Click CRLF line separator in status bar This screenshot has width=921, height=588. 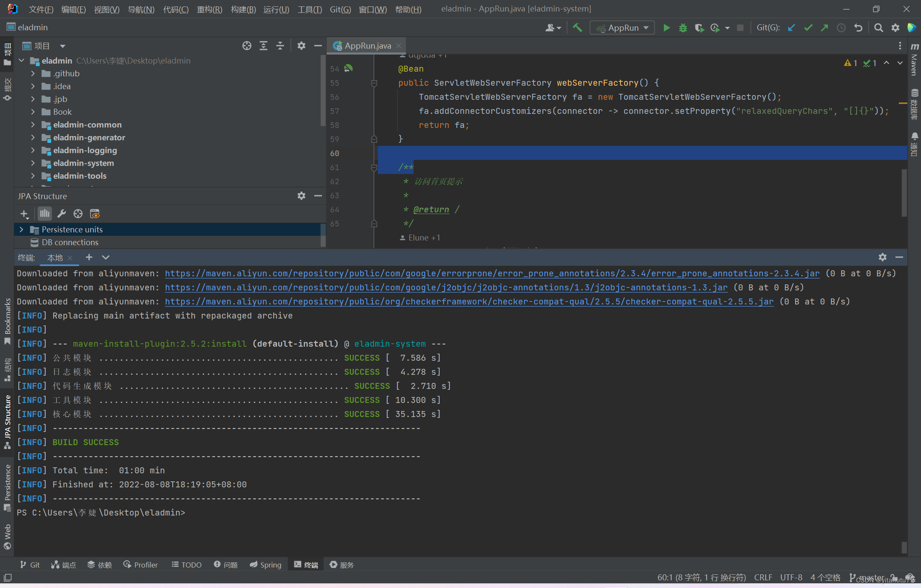tap(763, 577)
